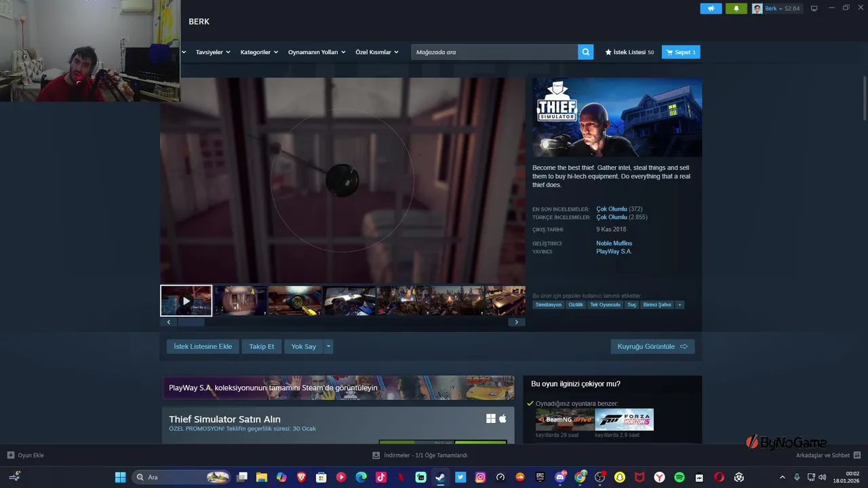Click the Çok Olumlu (2.855) Turkish reviews link
Screen dimensions: 868x488
tap(621, 217)
